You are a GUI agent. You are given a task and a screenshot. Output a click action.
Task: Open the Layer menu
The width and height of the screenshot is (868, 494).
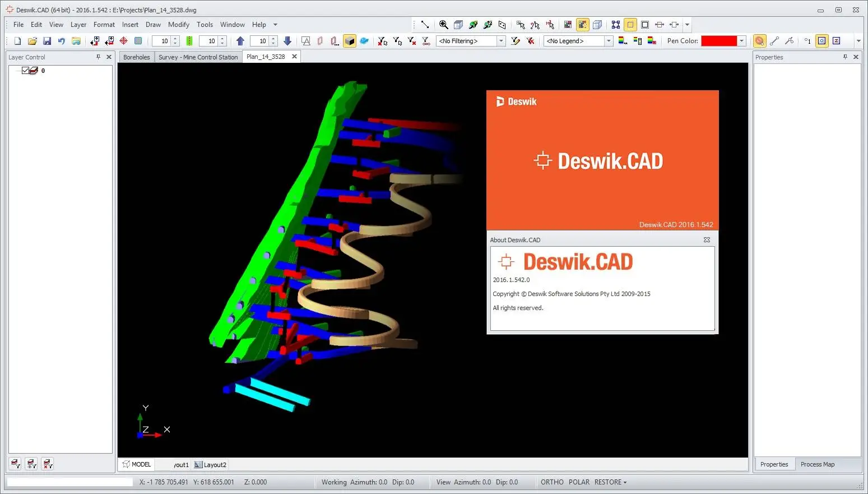(78, 25)
